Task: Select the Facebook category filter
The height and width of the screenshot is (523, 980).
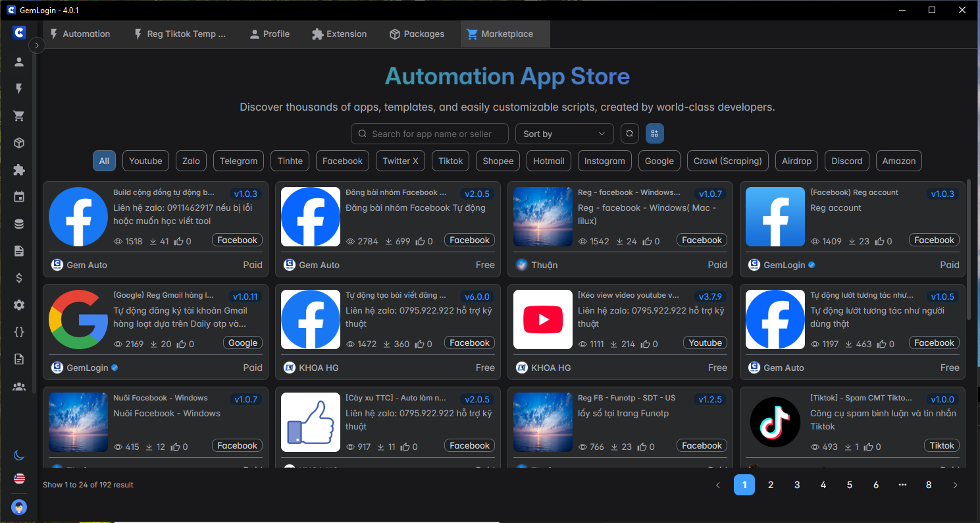Action: [x=342, y=161]
